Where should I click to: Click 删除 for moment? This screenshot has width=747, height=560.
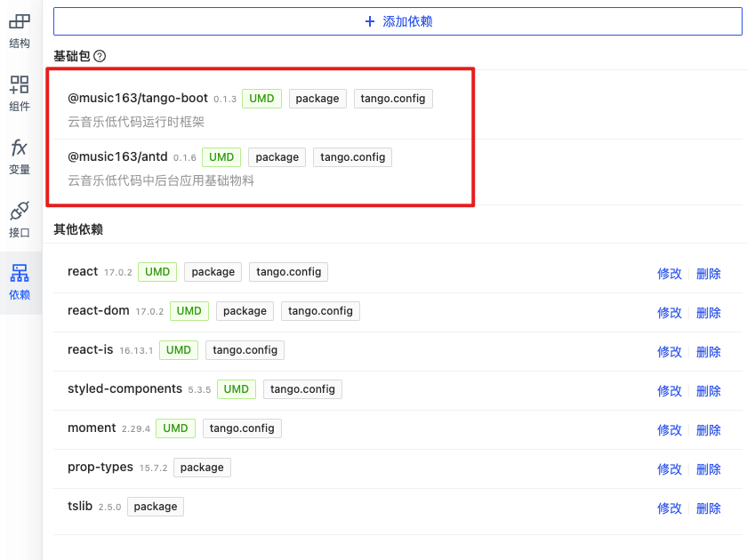click(709, 430)
